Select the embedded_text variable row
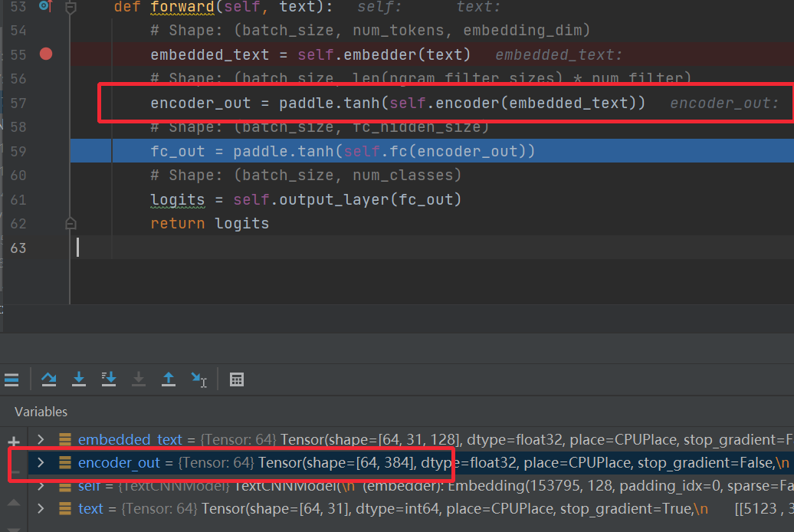Screen dimensions: 794x532 411,439
